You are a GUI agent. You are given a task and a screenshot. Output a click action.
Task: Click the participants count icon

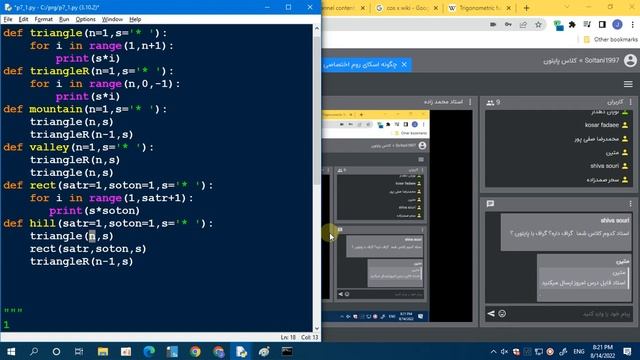[490, 102]
